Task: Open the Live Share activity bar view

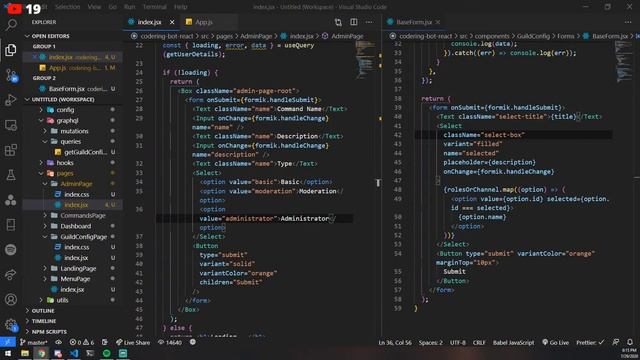Action: pyautogui.click(x=11, y=274)
